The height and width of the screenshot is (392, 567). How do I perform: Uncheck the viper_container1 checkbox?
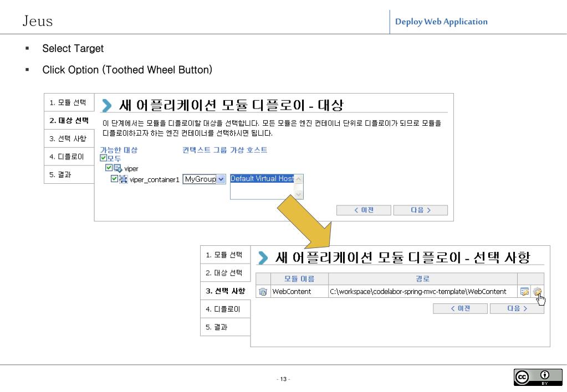pyautogui.click(x=114, y=179)
